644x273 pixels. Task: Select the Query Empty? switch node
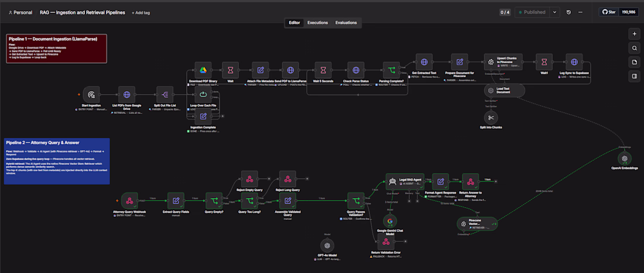[214, 201]
